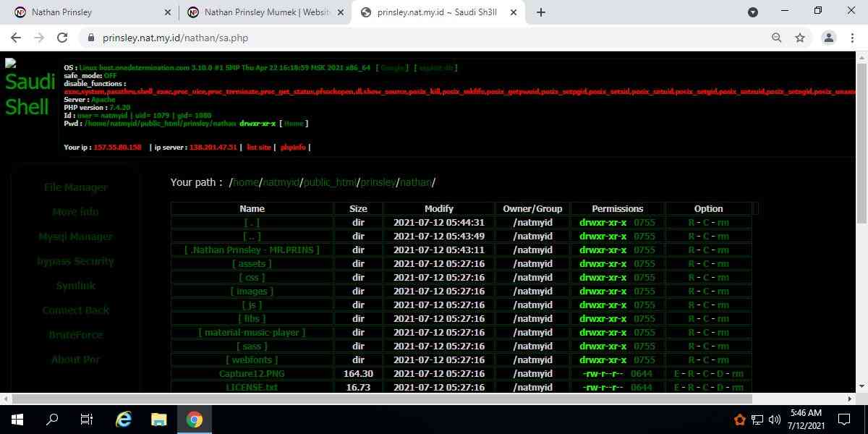Click 0644 permissions in the Capture12.PNG row
Screen dimensions: 868x434
(642, 374)
